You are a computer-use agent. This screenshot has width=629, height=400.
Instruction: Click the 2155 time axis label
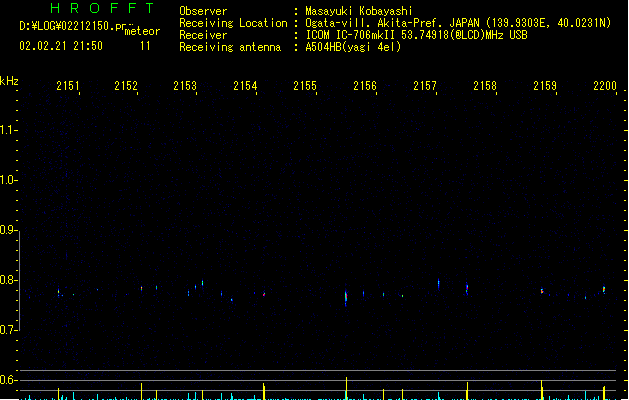coord(305,86)
